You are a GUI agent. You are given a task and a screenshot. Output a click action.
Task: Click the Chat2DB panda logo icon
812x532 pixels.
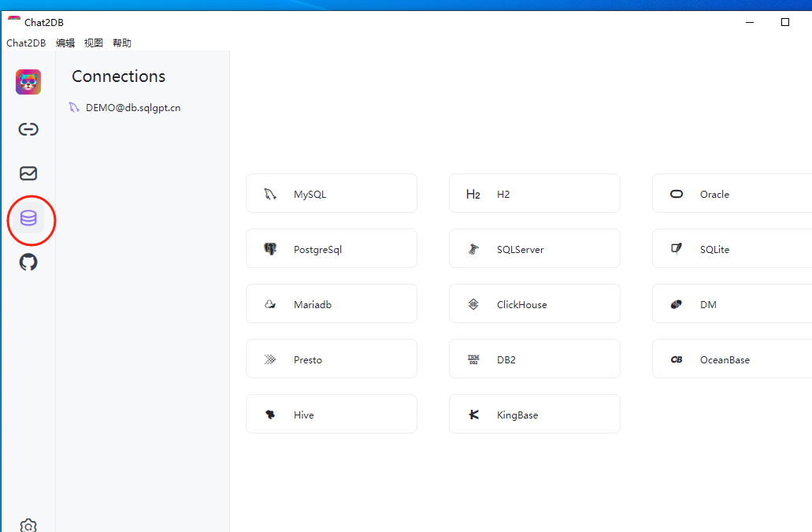pyautogui.click(x=28, y=82)
